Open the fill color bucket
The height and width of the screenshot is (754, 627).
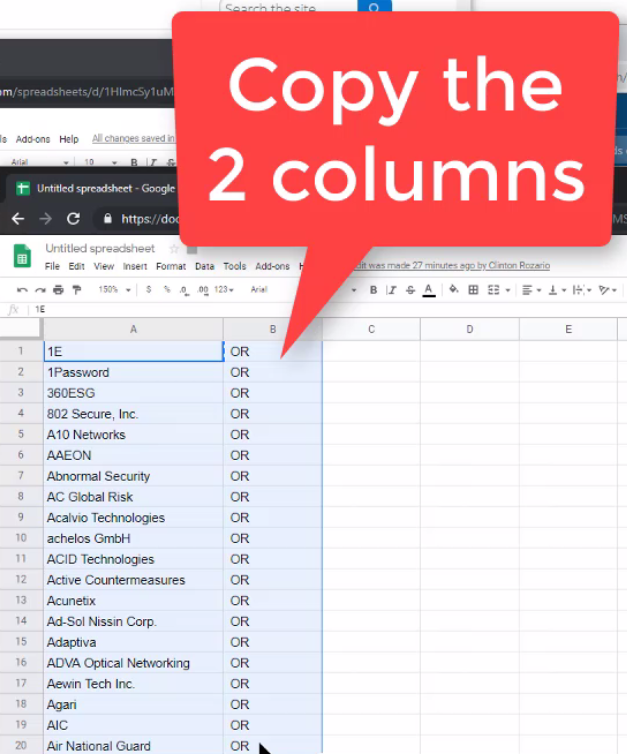coord(453,289)
